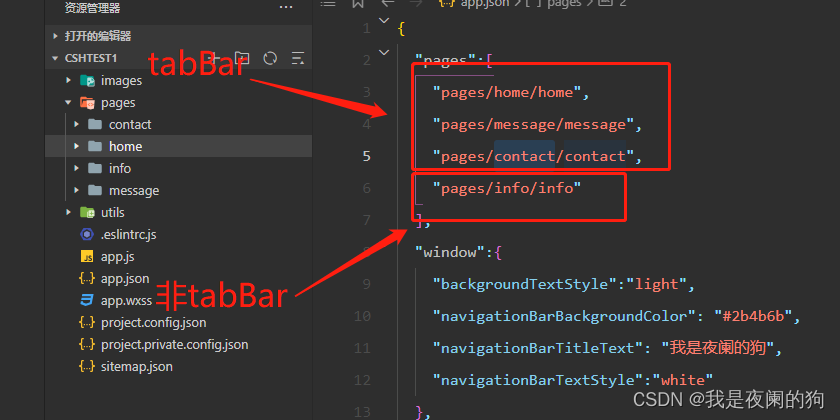Image resolution: width=840 pixels, height=420 pixels.
Task: Click line number 5 in the gutter
Action: (366, 156)
